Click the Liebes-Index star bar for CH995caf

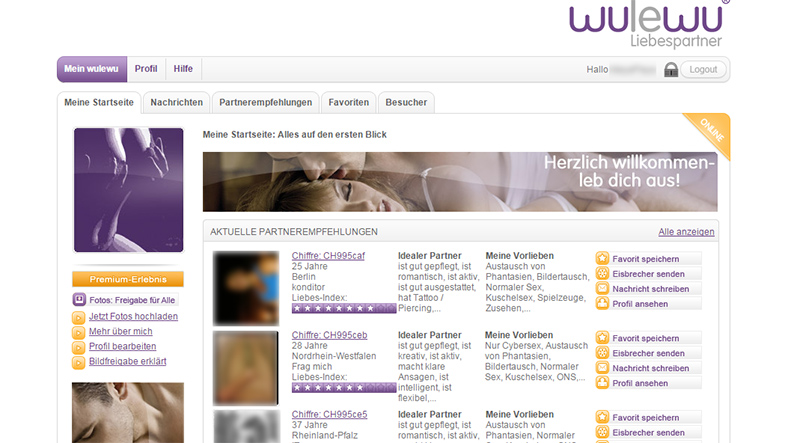(x=344, y=308)
